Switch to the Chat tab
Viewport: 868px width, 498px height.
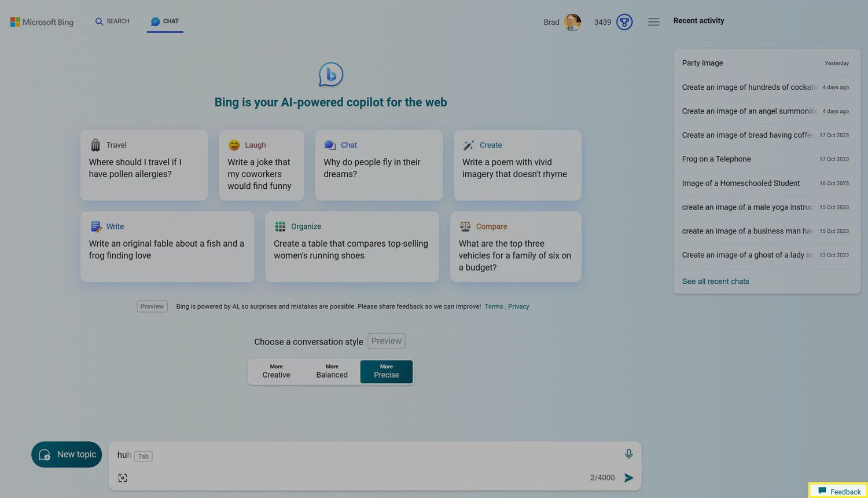click(x=165, y=21)
